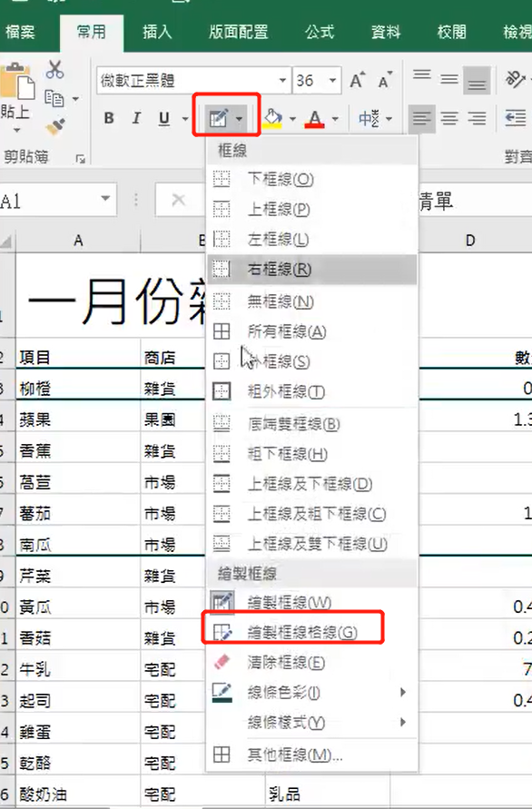Switch to the 插入 ribbon tab
Image resolution: width=532 pixels, height=809 pixels.
tap(157, 32)
